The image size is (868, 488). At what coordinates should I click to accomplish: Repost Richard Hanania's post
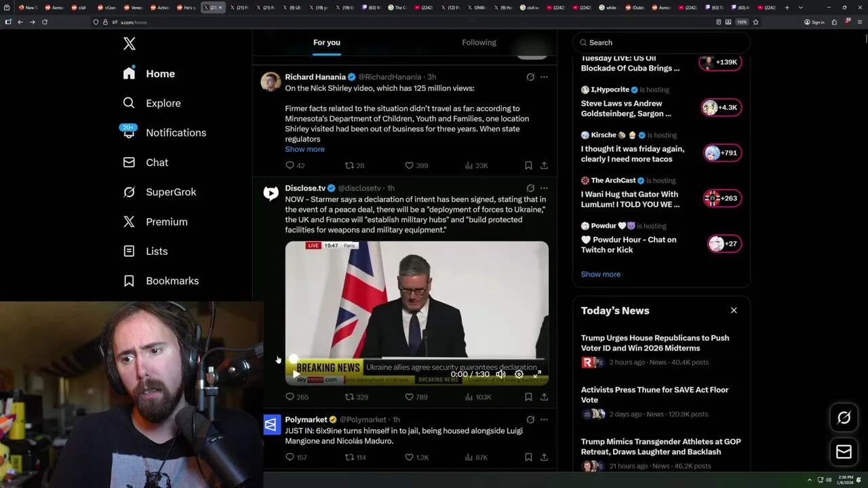[355, 165]
